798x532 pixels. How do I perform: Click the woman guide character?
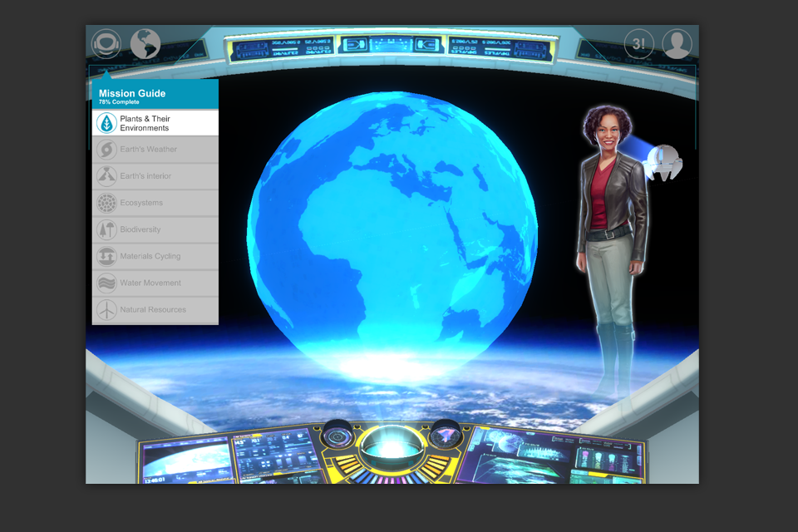click(x=611, y=249)
